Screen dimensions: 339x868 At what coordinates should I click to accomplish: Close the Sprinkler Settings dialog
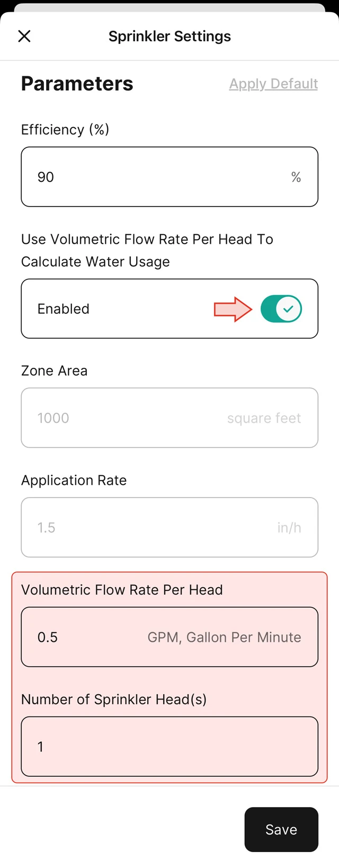[24, 36]
